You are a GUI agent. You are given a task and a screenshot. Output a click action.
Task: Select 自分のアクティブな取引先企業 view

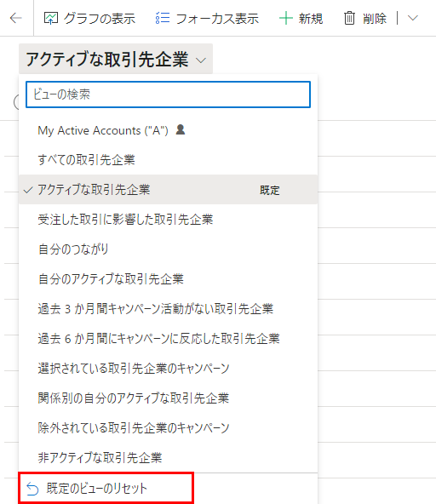tap(168, 279)
